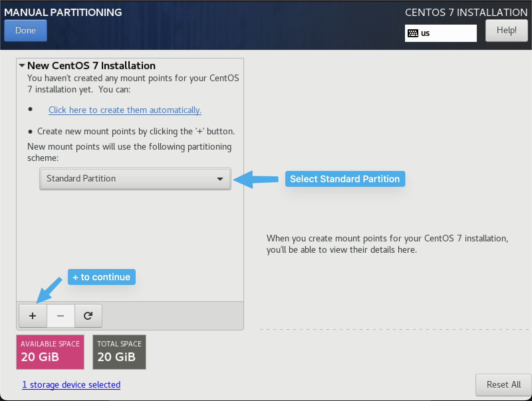Viewport: 532px width, 401px height.
Task: Click the plus button to add mount point
Action: click(33, 316)
